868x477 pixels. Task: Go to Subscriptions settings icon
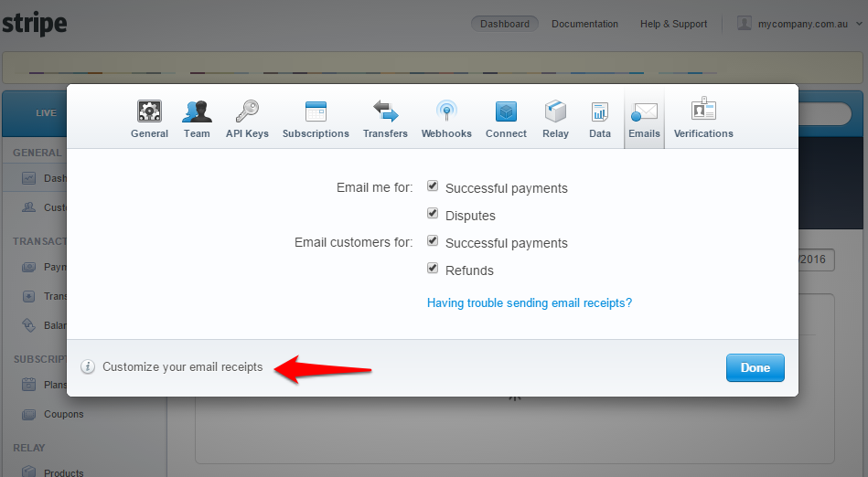[x=316, y=111]
